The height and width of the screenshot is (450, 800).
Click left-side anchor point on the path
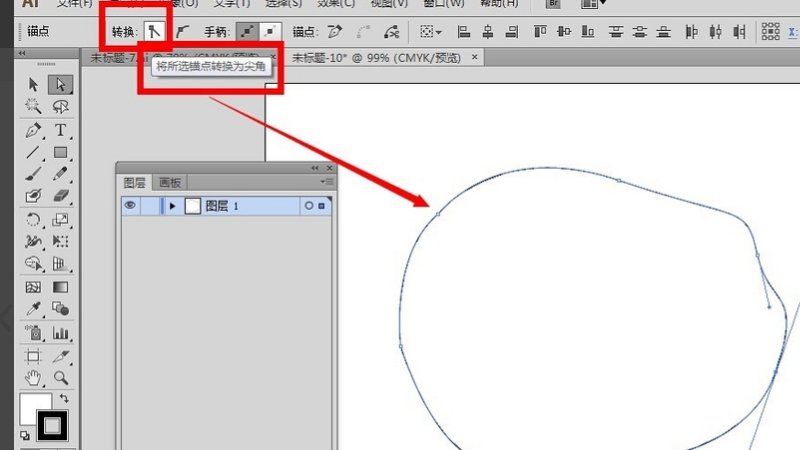coord(401,346)
